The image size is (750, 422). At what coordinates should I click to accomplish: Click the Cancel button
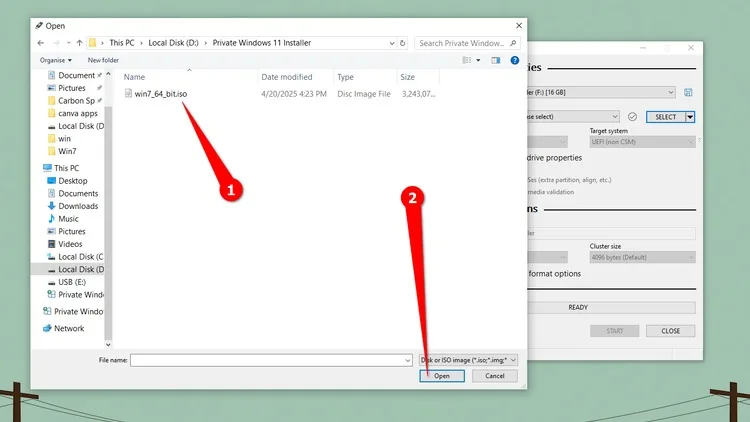pyautogui.click(x=495, y=376)
